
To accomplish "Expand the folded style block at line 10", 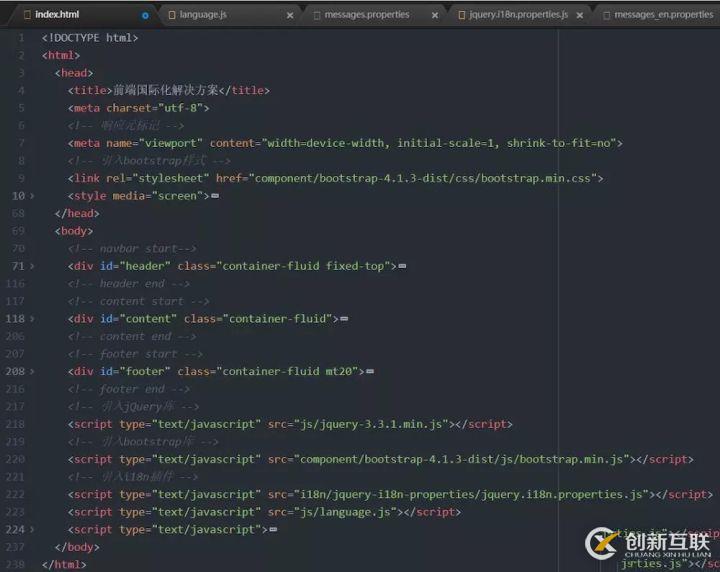I will 32,196.
